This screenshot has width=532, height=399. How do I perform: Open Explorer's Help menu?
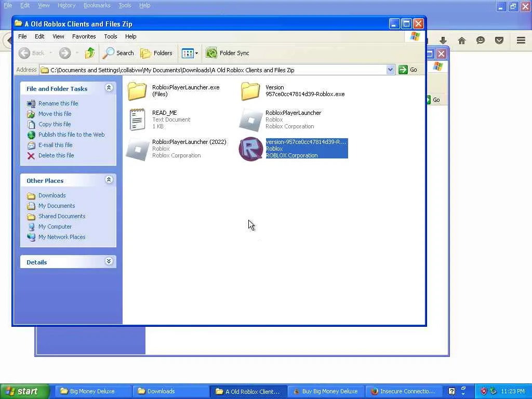(x=130, y=36)
